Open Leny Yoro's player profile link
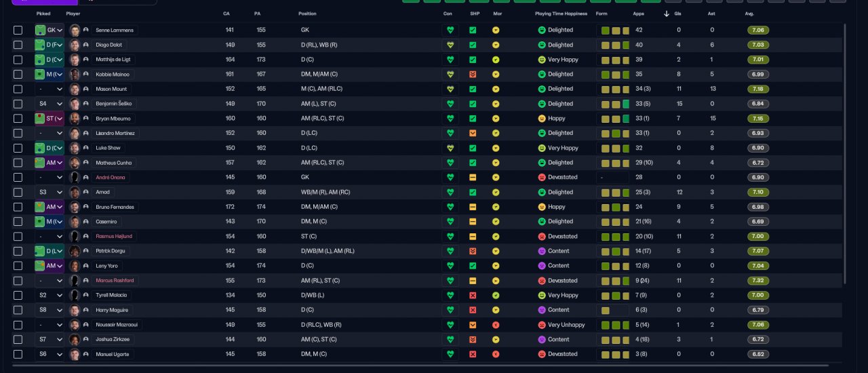 [107, 266]
